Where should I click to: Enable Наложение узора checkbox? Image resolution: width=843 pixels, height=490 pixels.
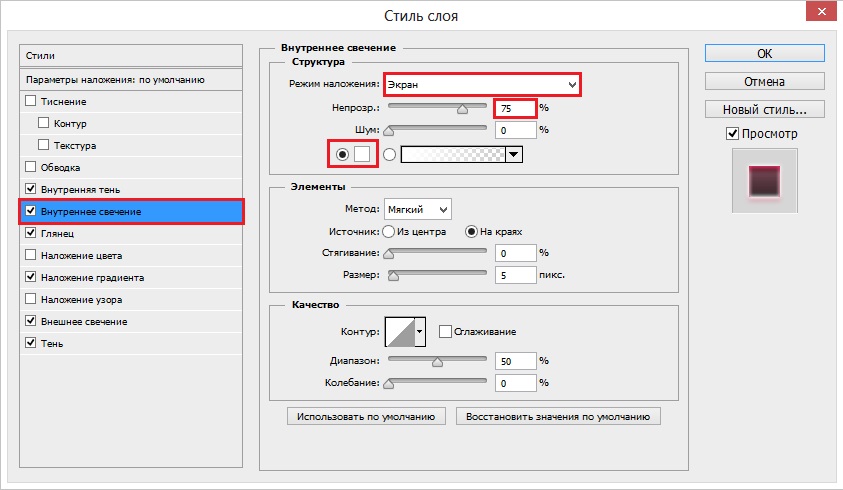click(x=31, y=299)
